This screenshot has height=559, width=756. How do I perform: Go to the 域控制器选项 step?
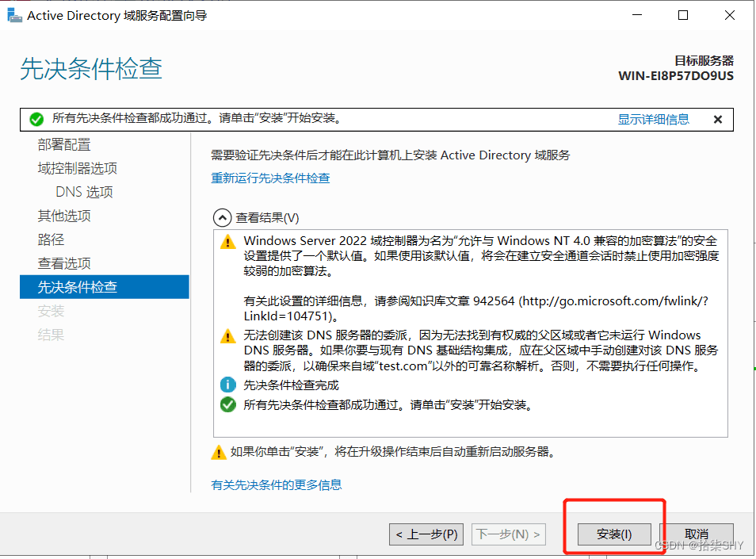(x=77, y=168)
